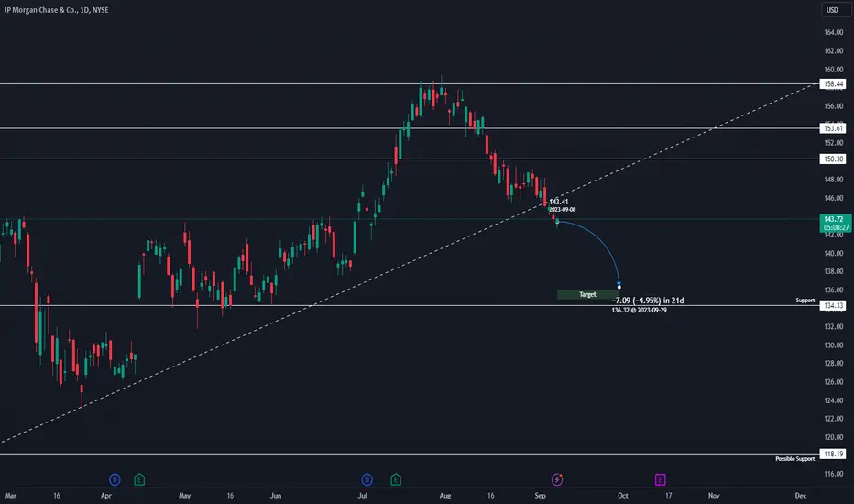Open the September lightning news marker
Image resolution: width=854 pixels, height=504 pixels.
[556, 479]
